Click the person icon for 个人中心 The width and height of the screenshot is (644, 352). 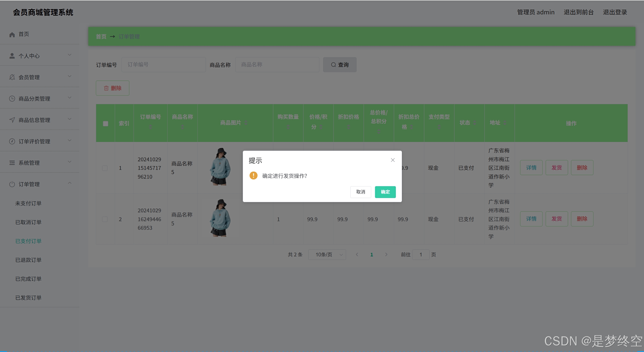click(x=12, y=56)
